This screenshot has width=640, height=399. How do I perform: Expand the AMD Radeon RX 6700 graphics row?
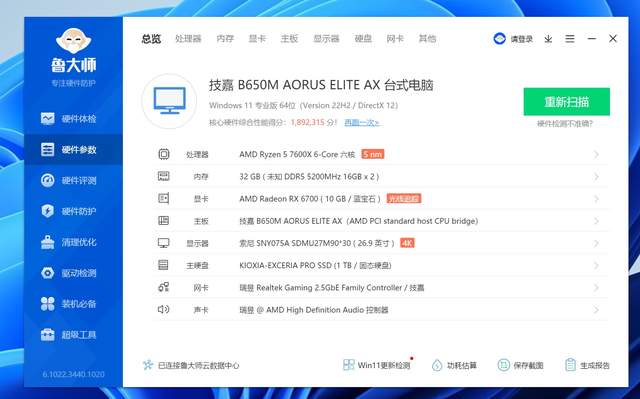pyautogui.click(x=380, y=199)
